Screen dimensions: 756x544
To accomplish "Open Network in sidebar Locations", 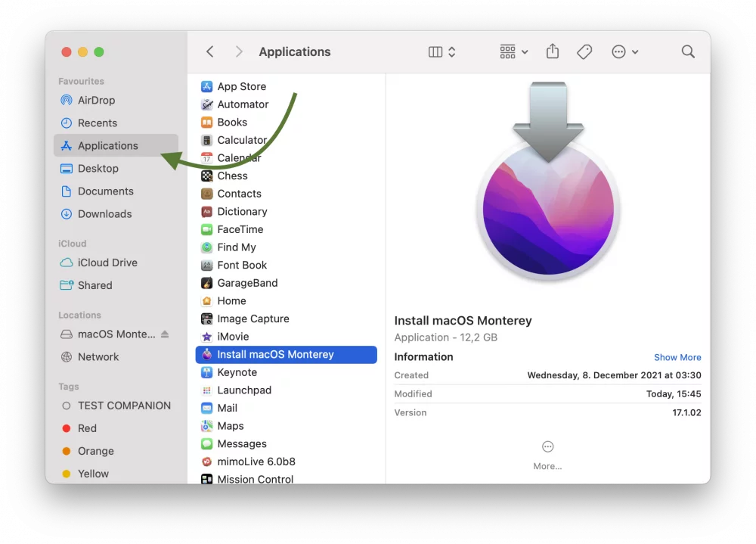I will point(116,356).
